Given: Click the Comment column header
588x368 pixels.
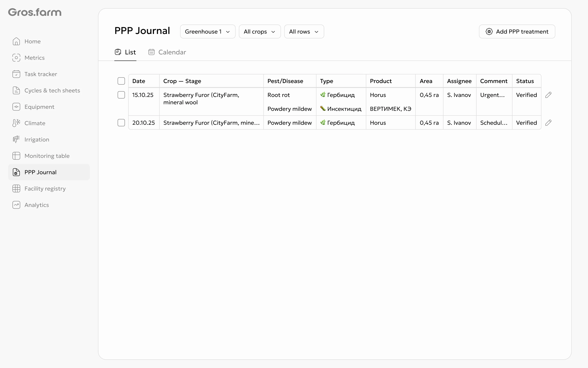Looking at the screenshot, I should coord(494,81).
